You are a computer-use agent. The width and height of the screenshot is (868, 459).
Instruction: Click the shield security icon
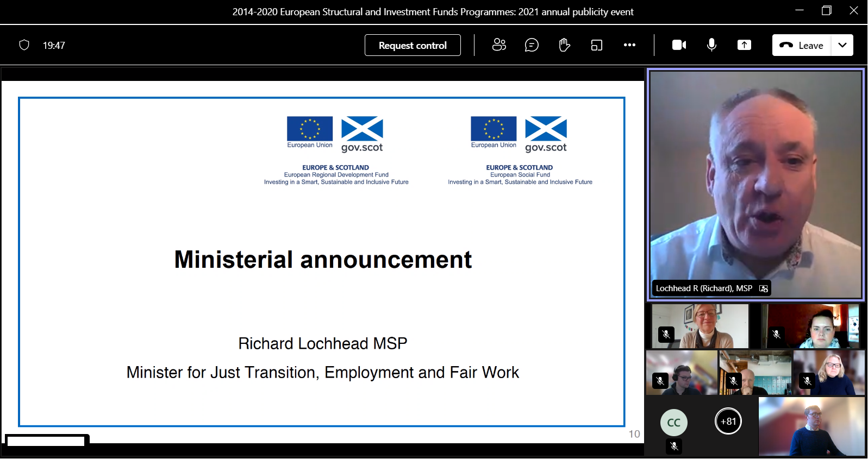(x=24, y=45)
